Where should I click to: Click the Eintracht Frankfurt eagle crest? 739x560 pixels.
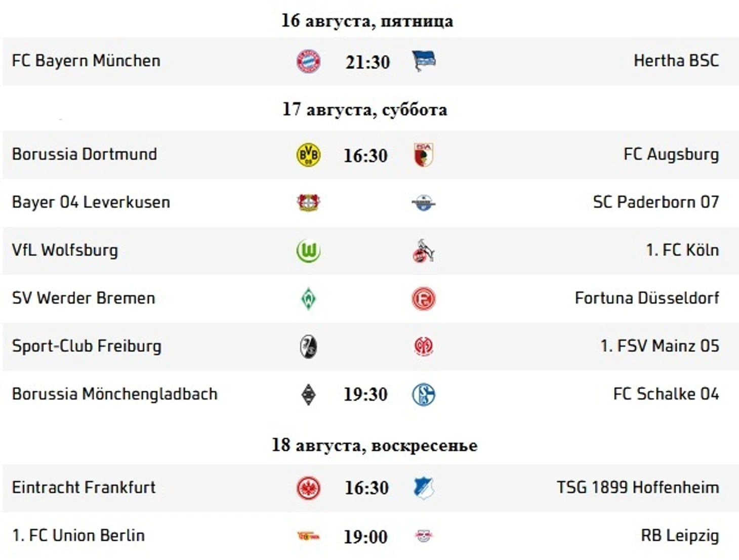pos(308,488)
